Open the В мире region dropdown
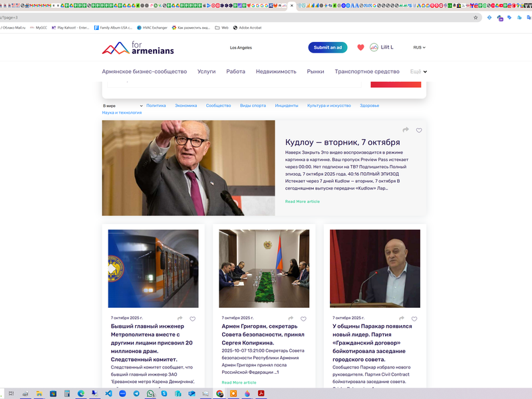 coord(122,106)
